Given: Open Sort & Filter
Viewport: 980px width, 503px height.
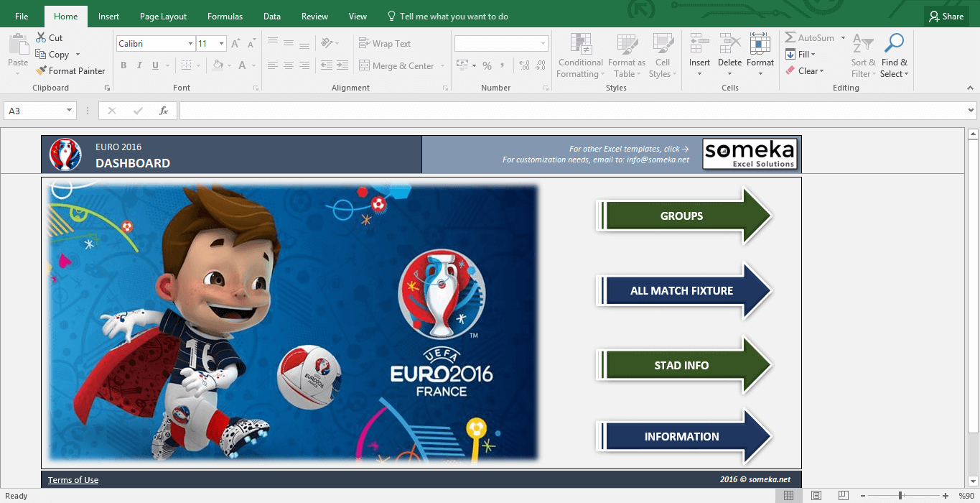Looking at the screenshot, I should pos(862,55).
